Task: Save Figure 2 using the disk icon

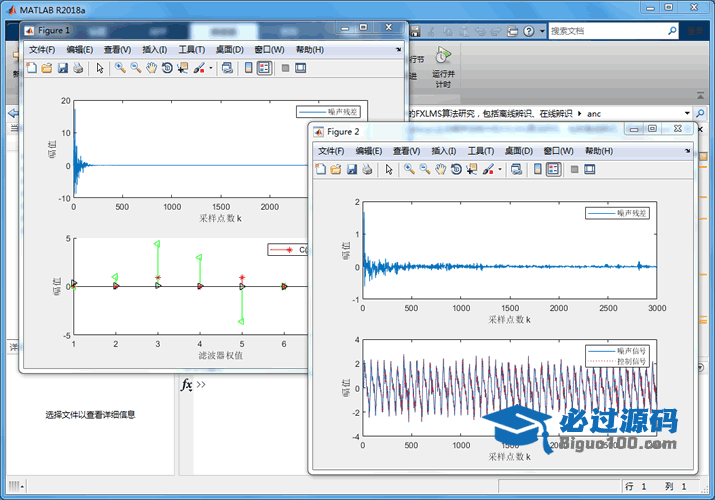Action: click(x=352, y=170)
